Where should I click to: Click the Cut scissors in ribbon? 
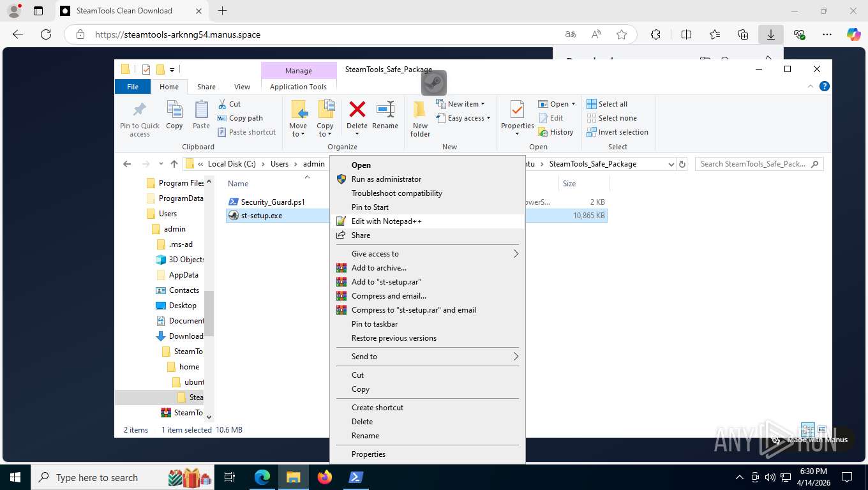[x=229, y=104]
